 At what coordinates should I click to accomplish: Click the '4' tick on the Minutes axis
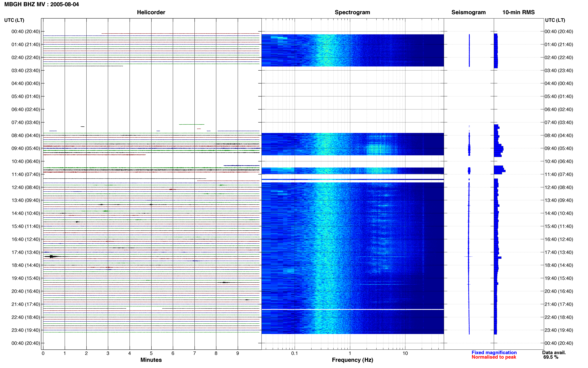[x=130, y=353]
